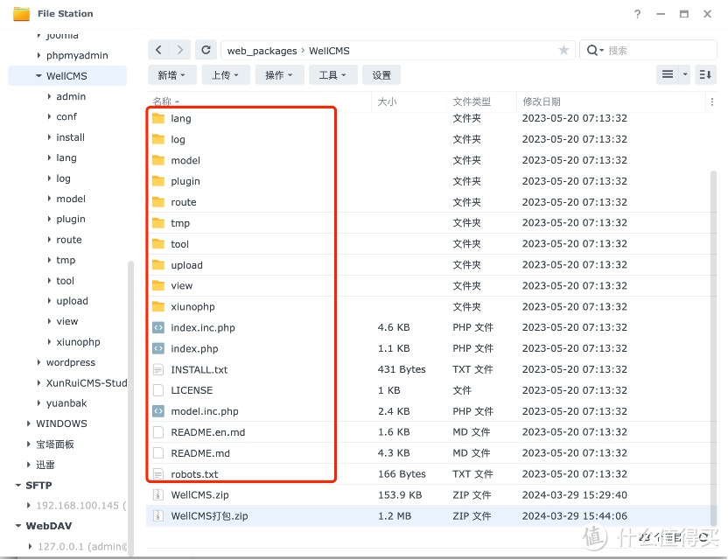728x560 pixels.
Task: Select yuanbak folder in the sidebar tree
Action: coord(66,403)
